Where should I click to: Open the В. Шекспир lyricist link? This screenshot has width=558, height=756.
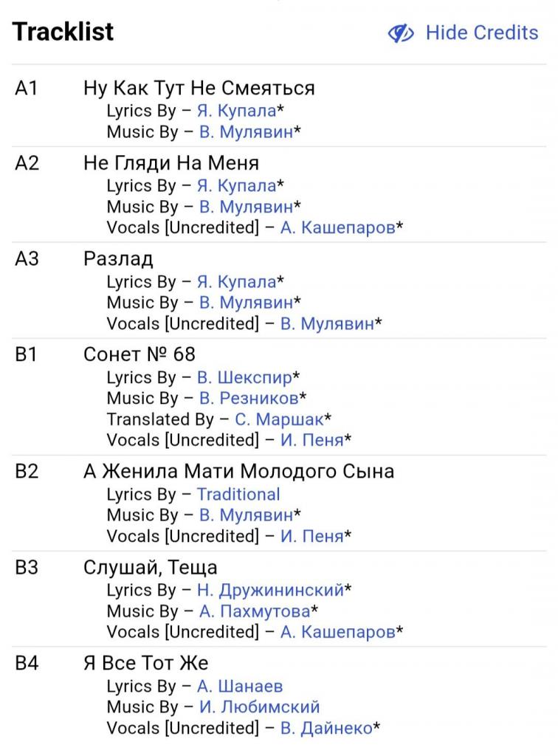244,377
